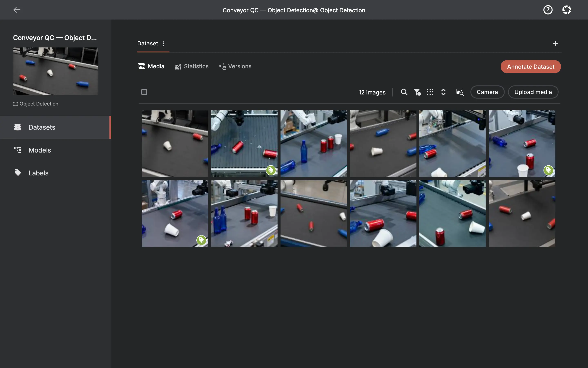The image size is (588, 368).
Task: Open first image in the top row
Action: tap(175, 144)
